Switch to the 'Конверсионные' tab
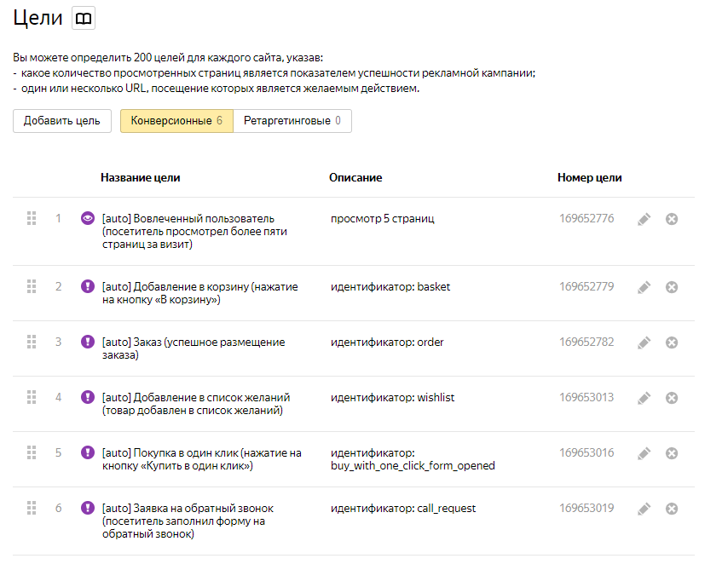Image resolution: width=728 pixels, height=570 pixels. click(176, 121)
